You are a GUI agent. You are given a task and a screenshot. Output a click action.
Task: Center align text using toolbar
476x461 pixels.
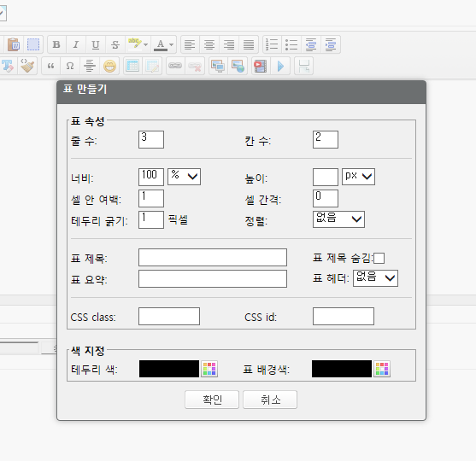pos(209,44)
